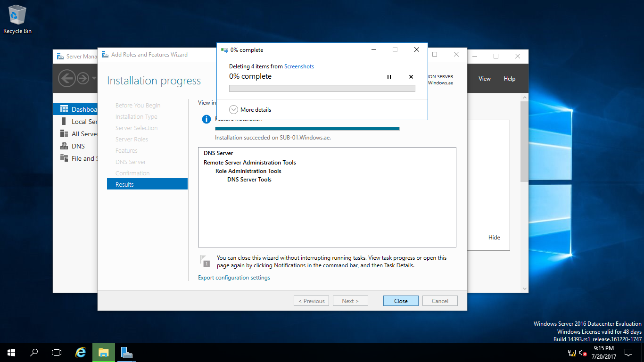Switch to Server Manager on the taskbar
644x362 pixels.
[x=126, y=353]
